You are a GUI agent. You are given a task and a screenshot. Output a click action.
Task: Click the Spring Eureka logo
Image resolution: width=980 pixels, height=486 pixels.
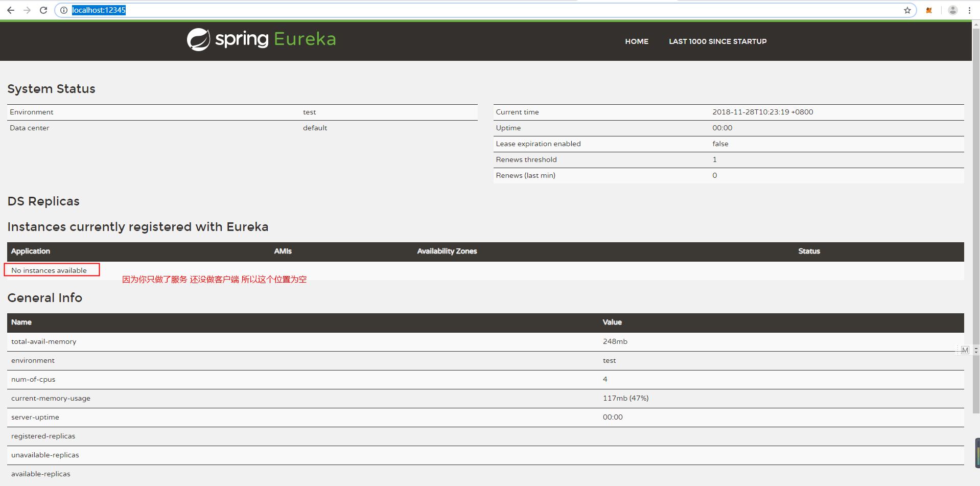pos(199,39)
